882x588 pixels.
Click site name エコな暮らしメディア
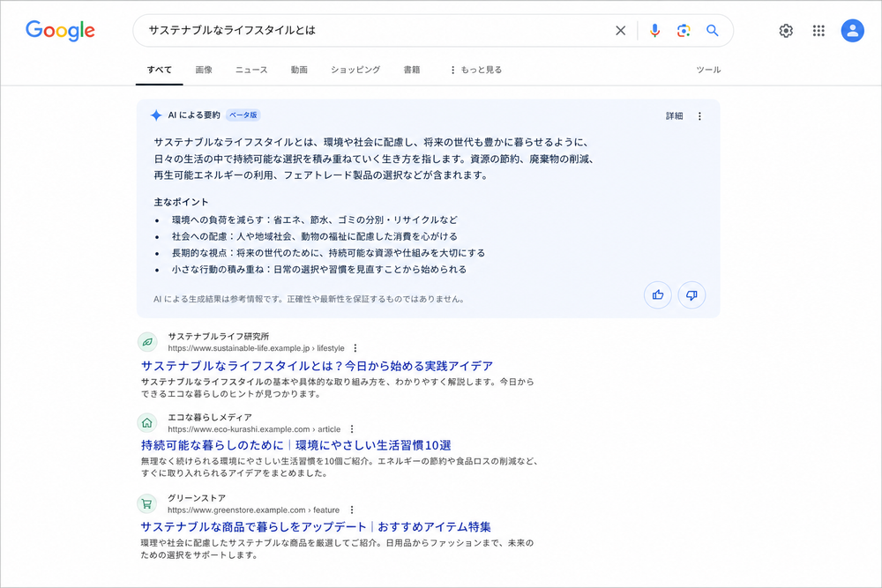coord(210,417)
